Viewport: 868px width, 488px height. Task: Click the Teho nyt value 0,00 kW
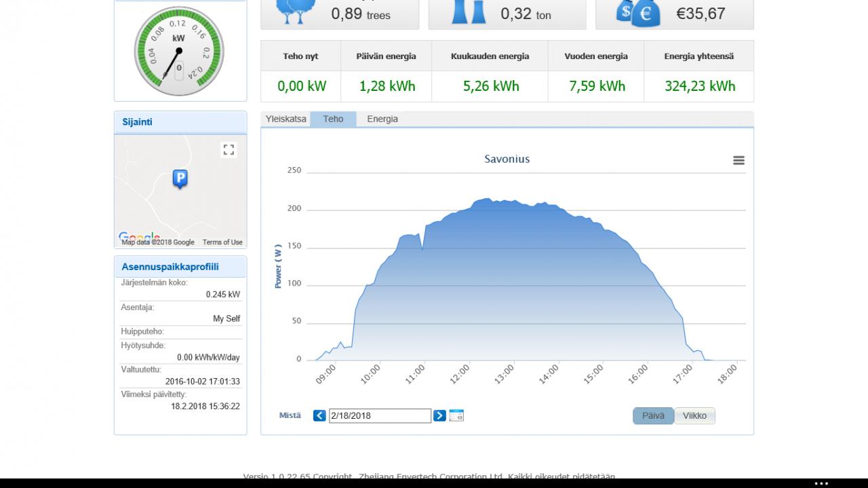click(x=302, y=86)
